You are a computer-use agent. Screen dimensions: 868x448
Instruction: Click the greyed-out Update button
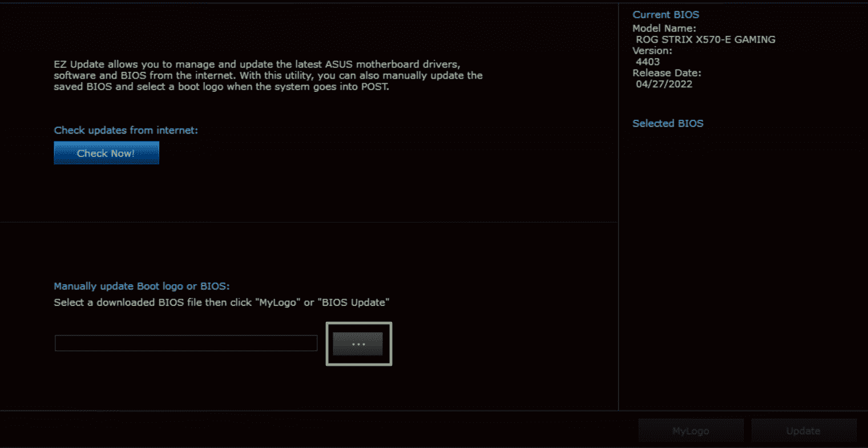click(x=804, y=431)
